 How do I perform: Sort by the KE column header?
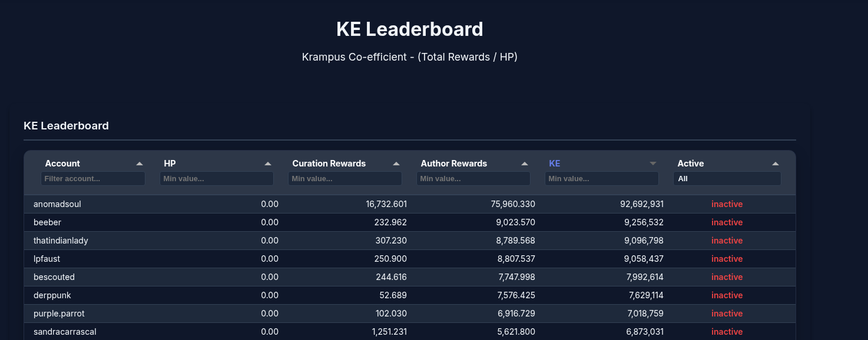pyautogui.click(x=555, y=164)
